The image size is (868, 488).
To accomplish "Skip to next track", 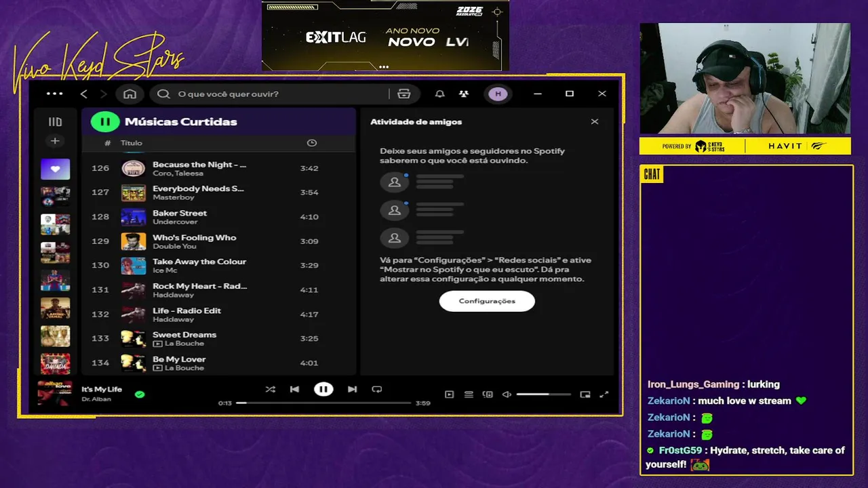I will click(x=352, y=390).
